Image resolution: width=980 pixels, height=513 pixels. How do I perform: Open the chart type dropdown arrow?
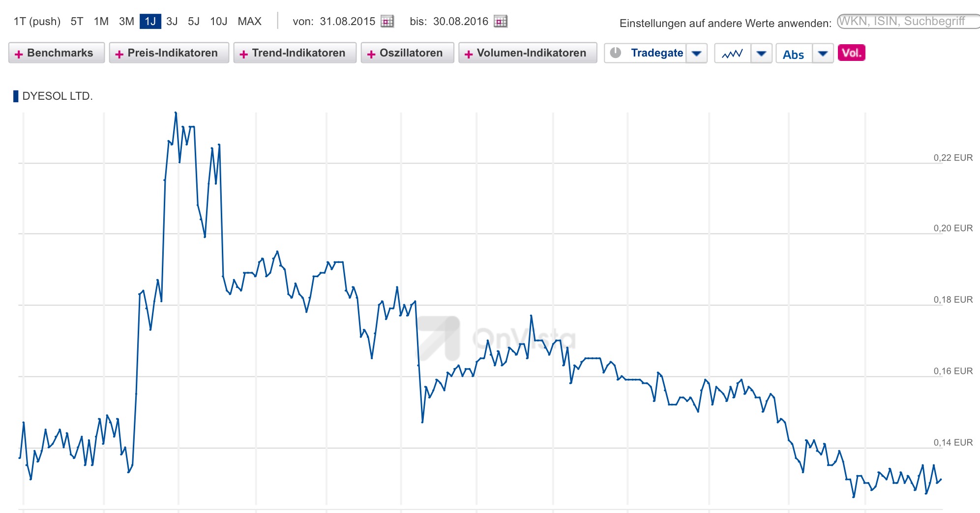click(x=762, y=54)
